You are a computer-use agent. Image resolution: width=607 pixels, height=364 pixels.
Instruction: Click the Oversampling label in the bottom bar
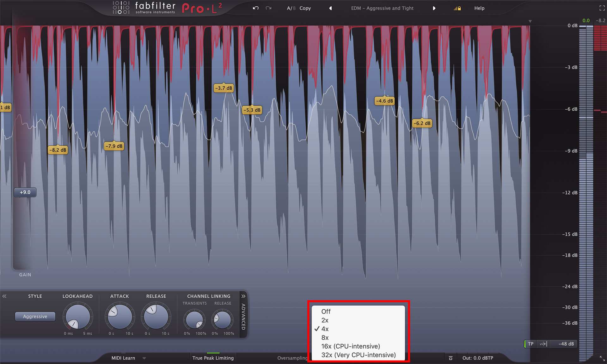[x=292, y=358]
